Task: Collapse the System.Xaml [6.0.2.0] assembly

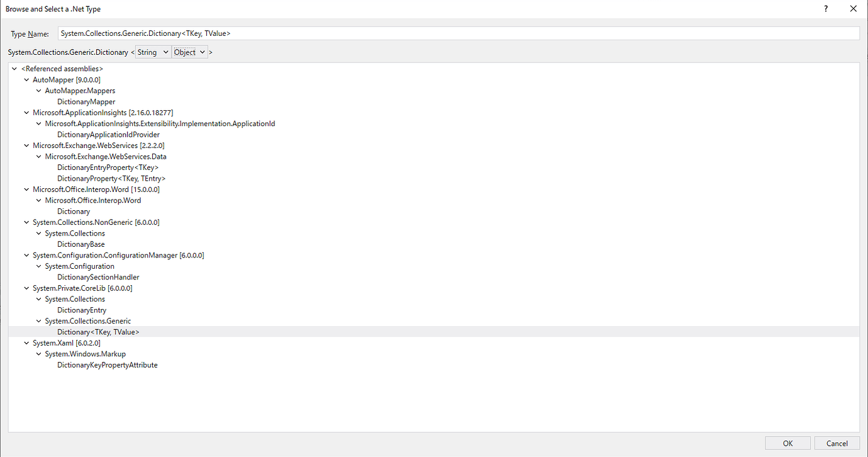Action: 26,342
